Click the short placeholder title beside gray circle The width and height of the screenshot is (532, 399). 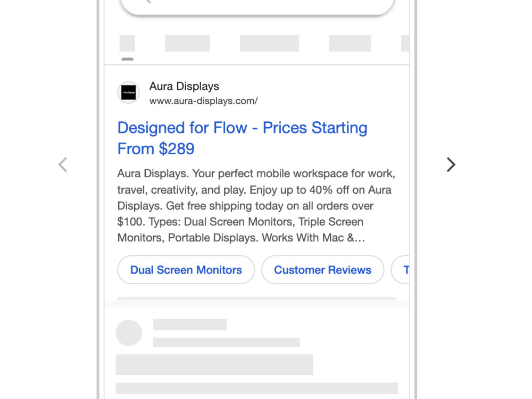(190, 325)
